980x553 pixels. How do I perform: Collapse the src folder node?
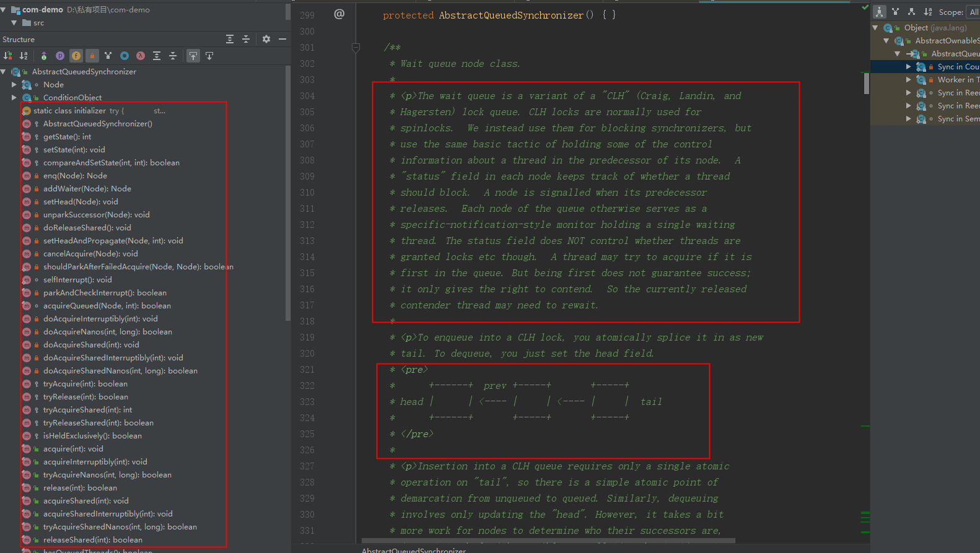coord(14,23)
